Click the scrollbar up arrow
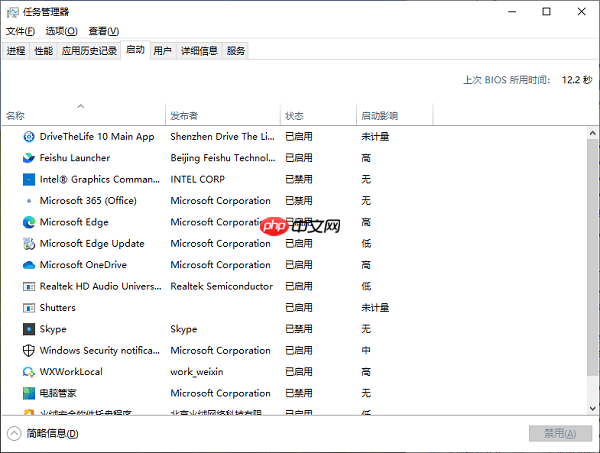The width and height of the screenshot is (600, 453). click(x=593, y=133)
